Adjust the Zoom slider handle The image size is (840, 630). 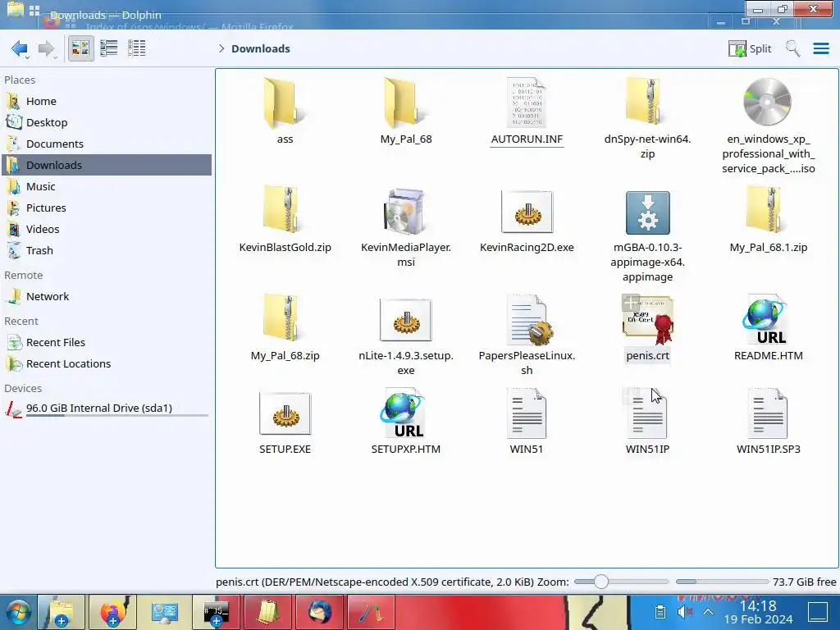(x=601, y=582)
